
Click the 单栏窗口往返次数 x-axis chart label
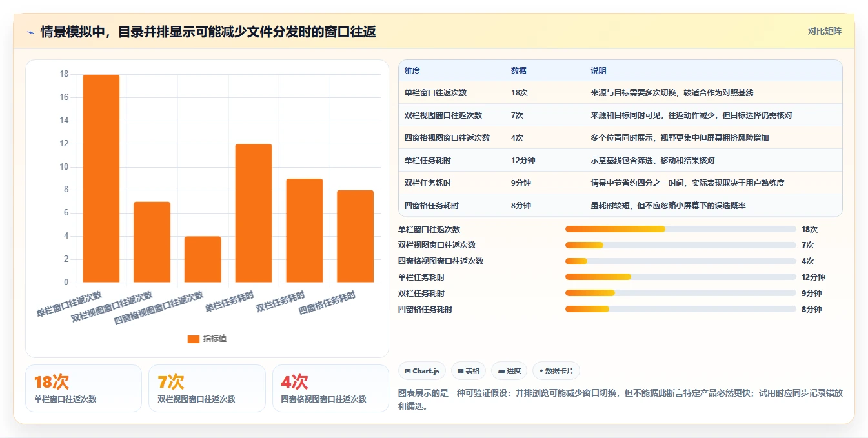(x=69, y=304)
